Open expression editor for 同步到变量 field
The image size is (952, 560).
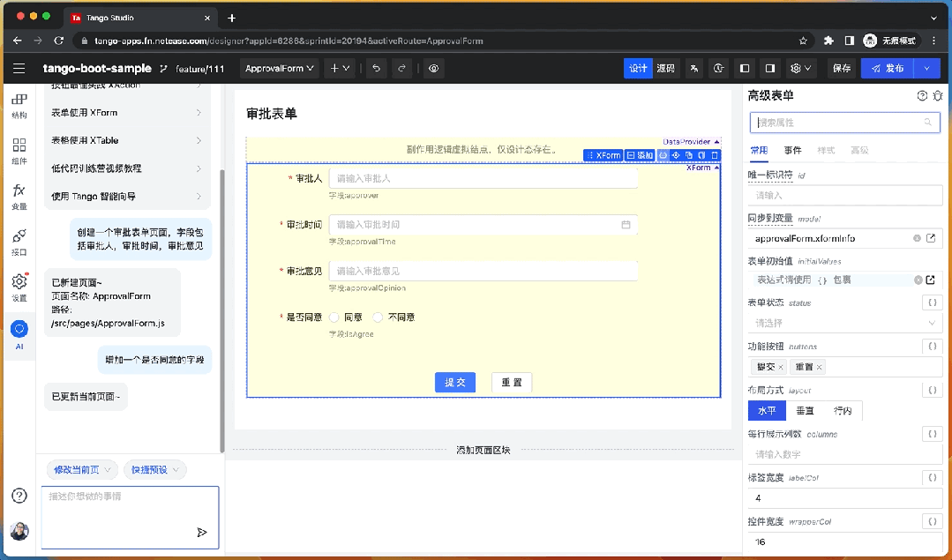point(931,238)
